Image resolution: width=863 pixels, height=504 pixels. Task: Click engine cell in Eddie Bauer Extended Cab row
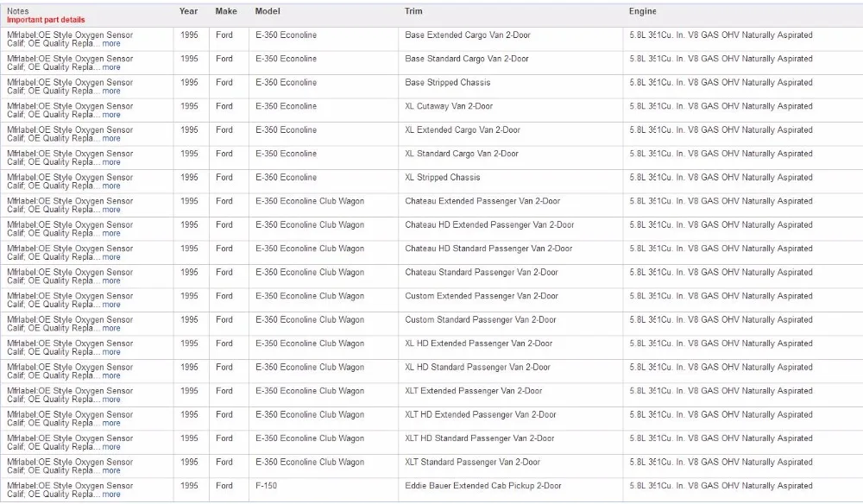click(721, 485)
